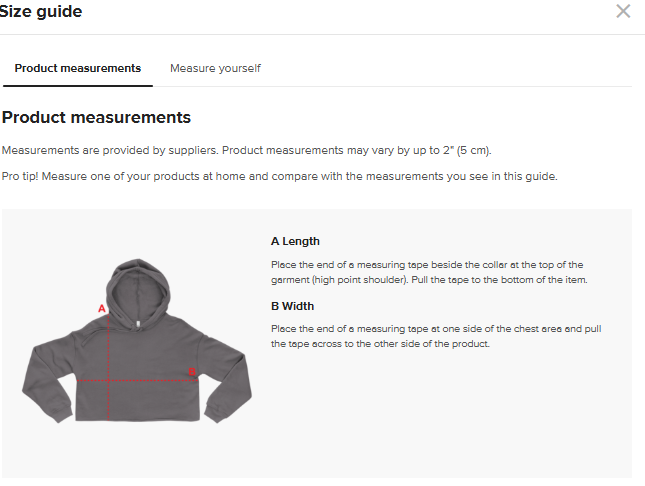Select the Product measurements tab
645x486 pixels.
tap(78, 68)
